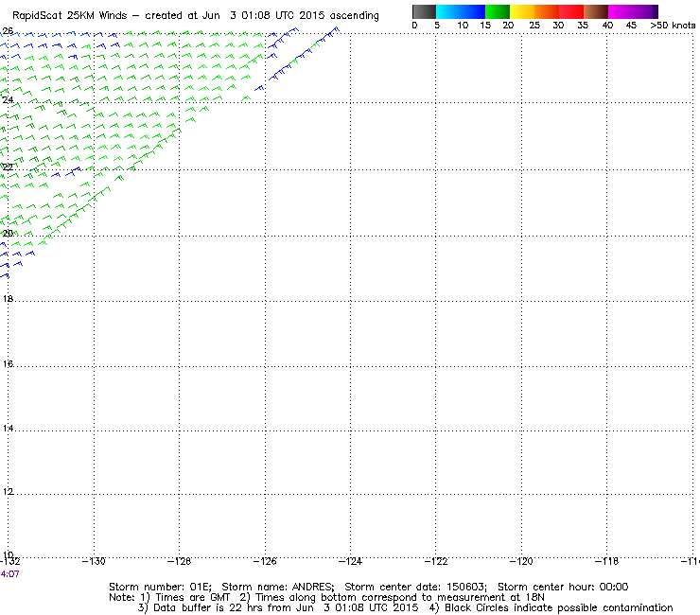Click the 'Storm center hour: 00:00' text
This screenshot has width=700, height=615.
(x=563, y=587)
